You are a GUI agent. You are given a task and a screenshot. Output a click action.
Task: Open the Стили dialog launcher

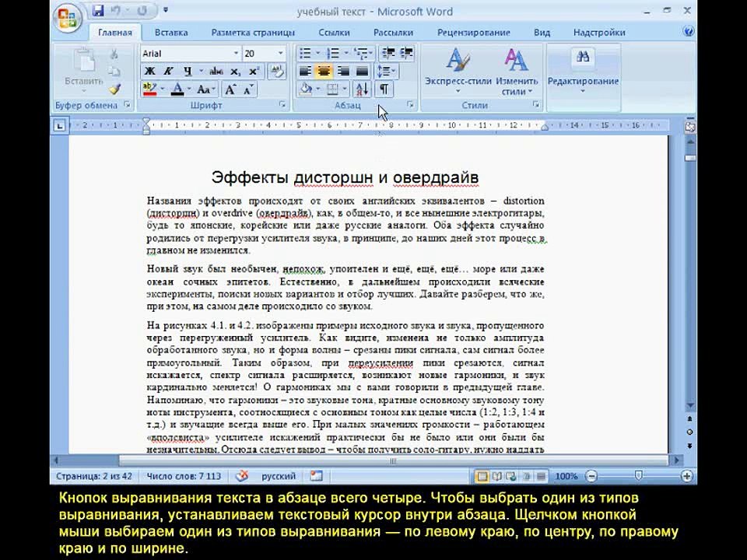pos(536,104)
